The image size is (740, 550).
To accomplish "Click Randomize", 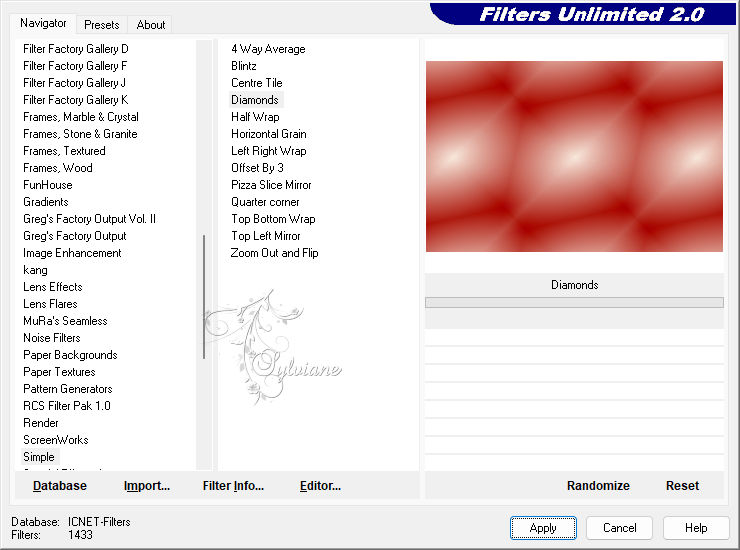I will pyautogui.click(x=598, y=486).
